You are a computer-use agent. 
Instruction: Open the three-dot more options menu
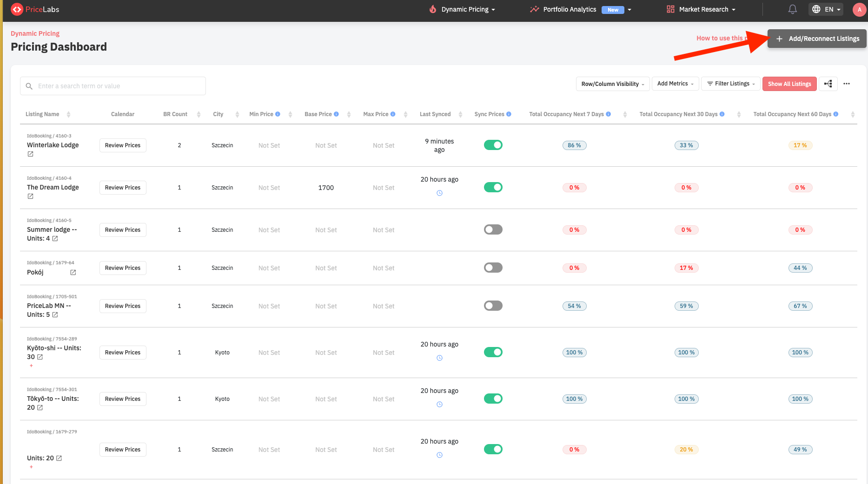coord(847,84)
